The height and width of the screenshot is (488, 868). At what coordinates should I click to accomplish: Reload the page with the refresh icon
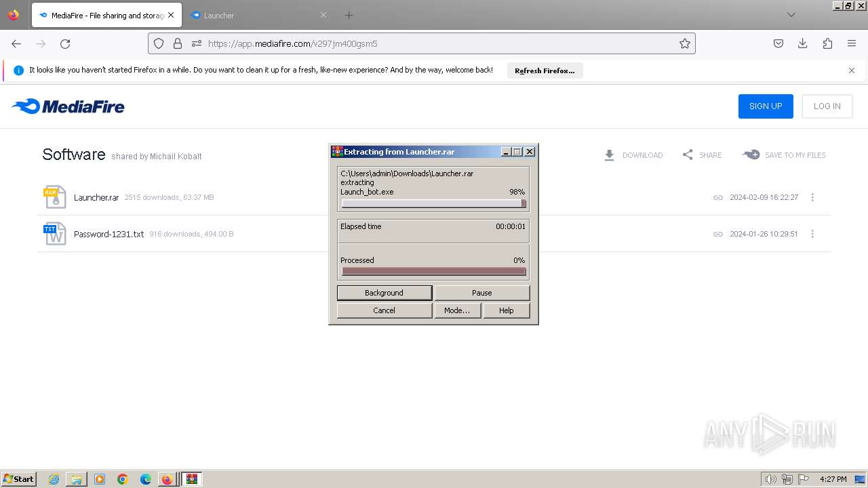click(65, 43)
